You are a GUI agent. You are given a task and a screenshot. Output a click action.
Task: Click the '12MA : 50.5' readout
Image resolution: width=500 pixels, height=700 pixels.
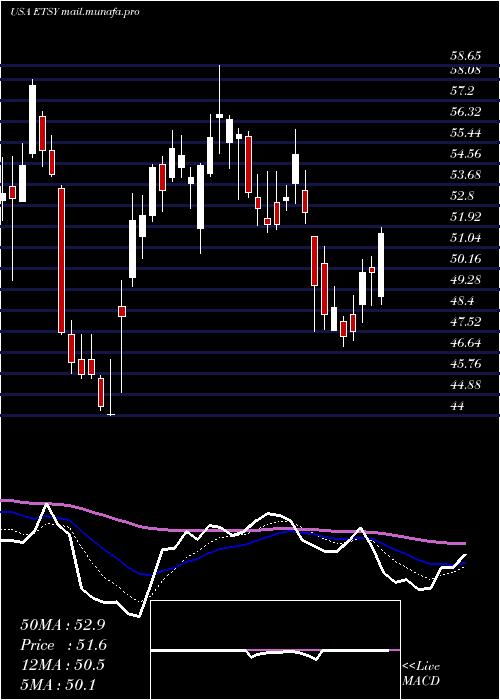pos(62,665)
